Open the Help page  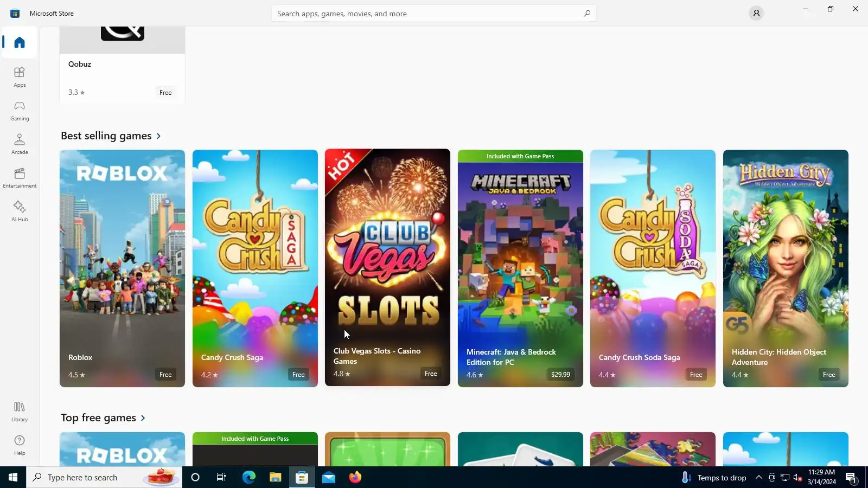click(x=20, y=445)
